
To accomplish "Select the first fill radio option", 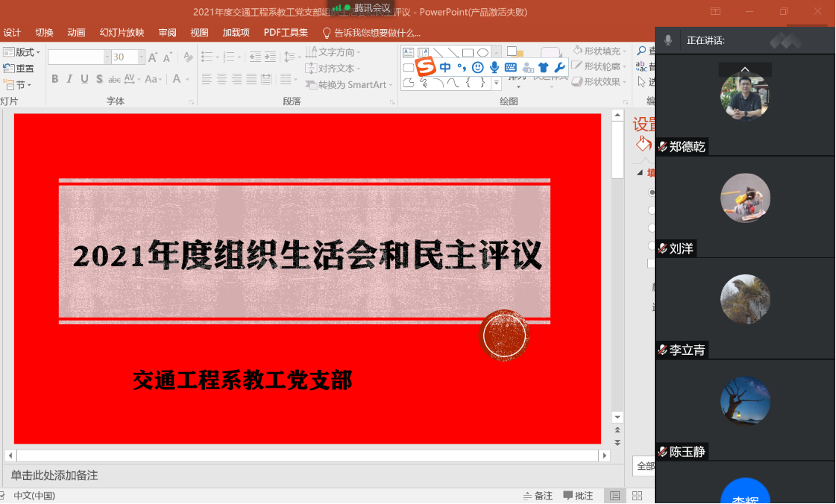I will (652, 192).
